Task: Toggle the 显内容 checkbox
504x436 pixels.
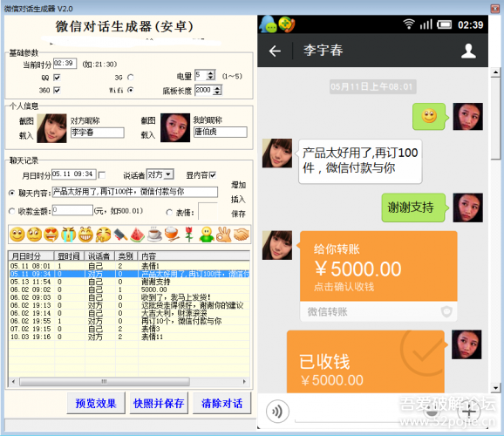Action: click(213, 175)
